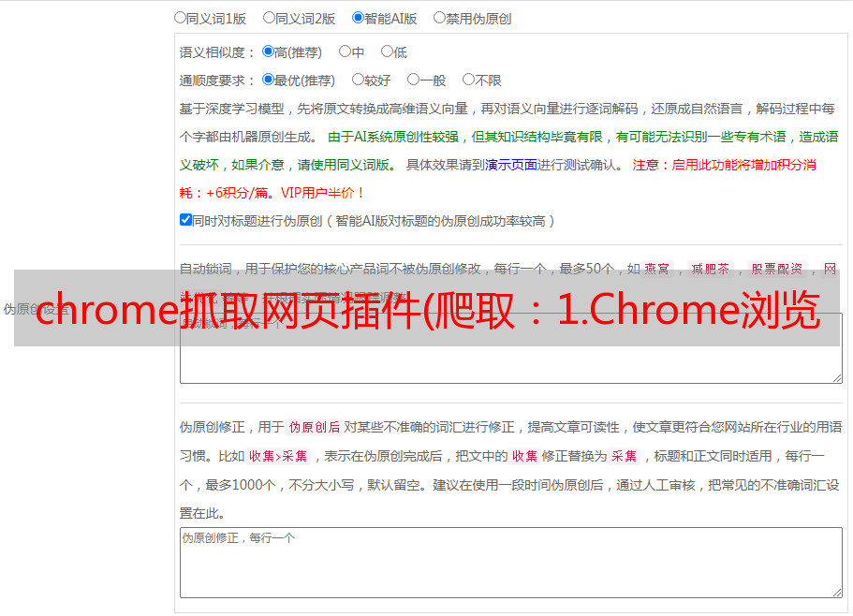
Task: Choose the 智能AI版 mode
Action: click(358, 18)
